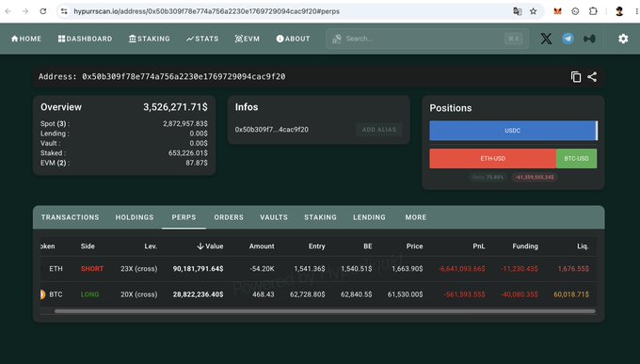Focus the Search field

pos(427,39)
